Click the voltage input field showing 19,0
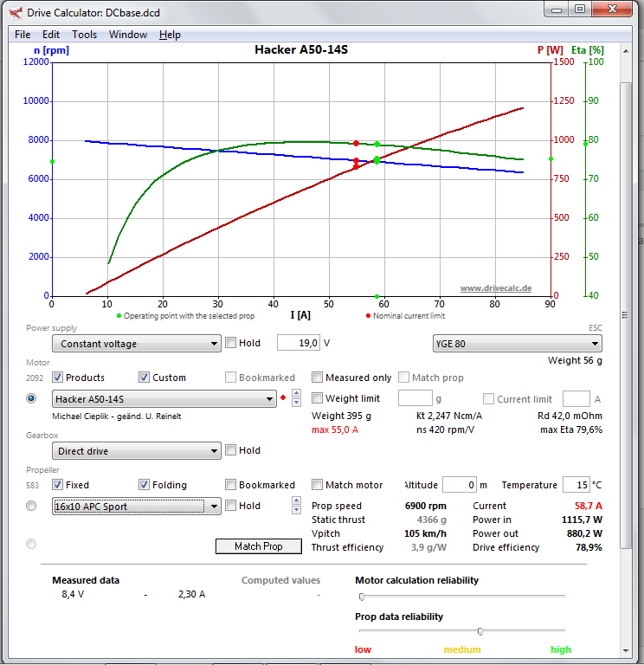 tap(299, 343)
